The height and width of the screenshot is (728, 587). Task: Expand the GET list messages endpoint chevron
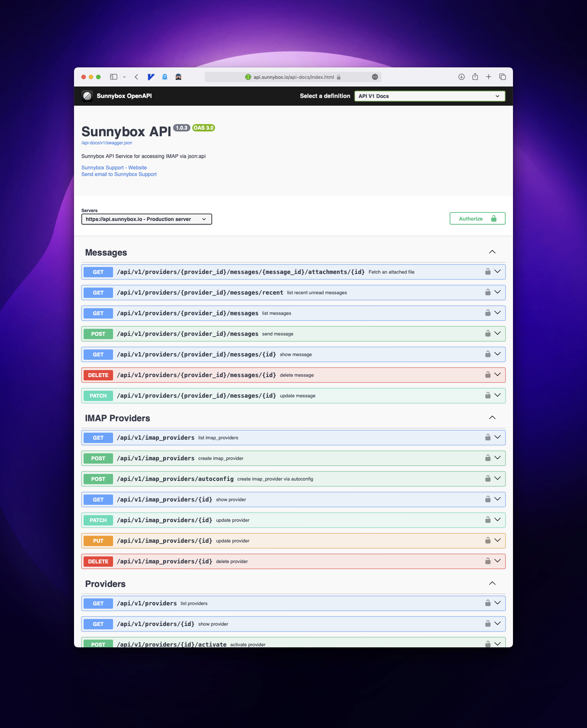[498, 313]
